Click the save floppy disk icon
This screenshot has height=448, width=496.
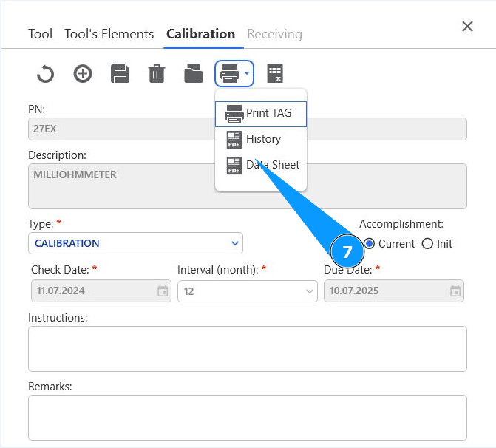point(120,74)
